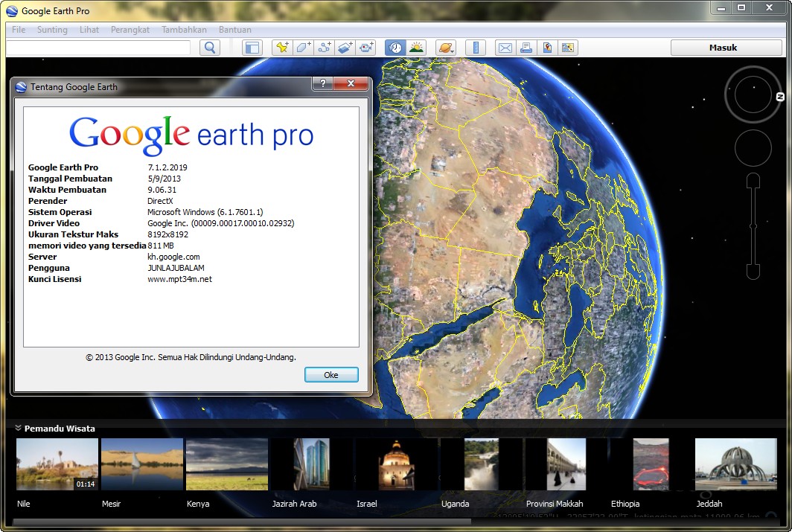Collapse the Pemandu Wisata panel

tap(18, 428)
